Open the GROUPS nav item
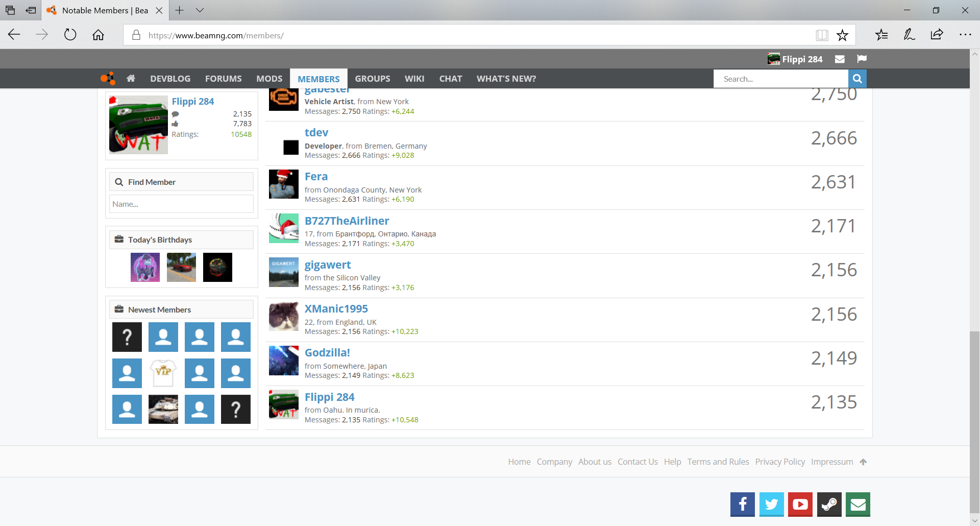 click(373, 79)
